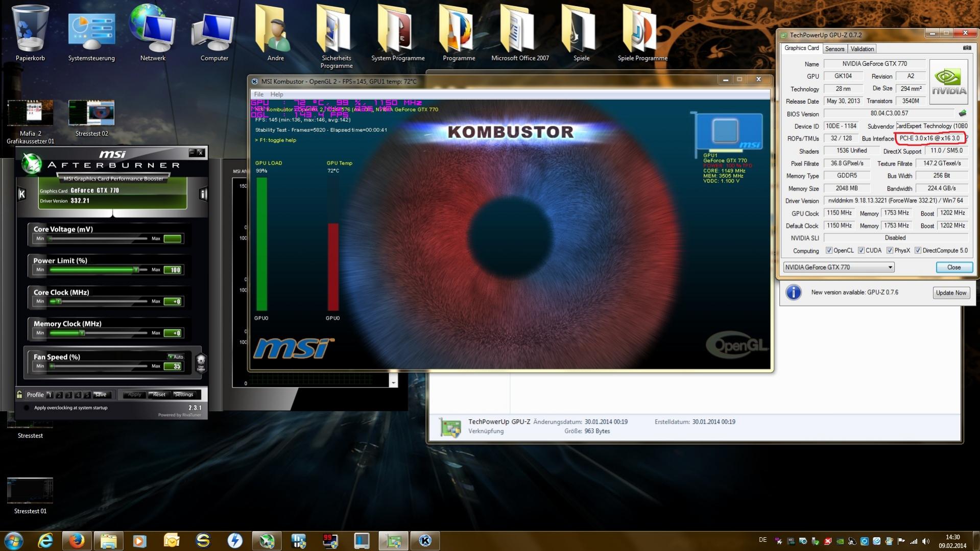Switch to the Graphics Card tab

pyautogui.click(x=801, y=48)
